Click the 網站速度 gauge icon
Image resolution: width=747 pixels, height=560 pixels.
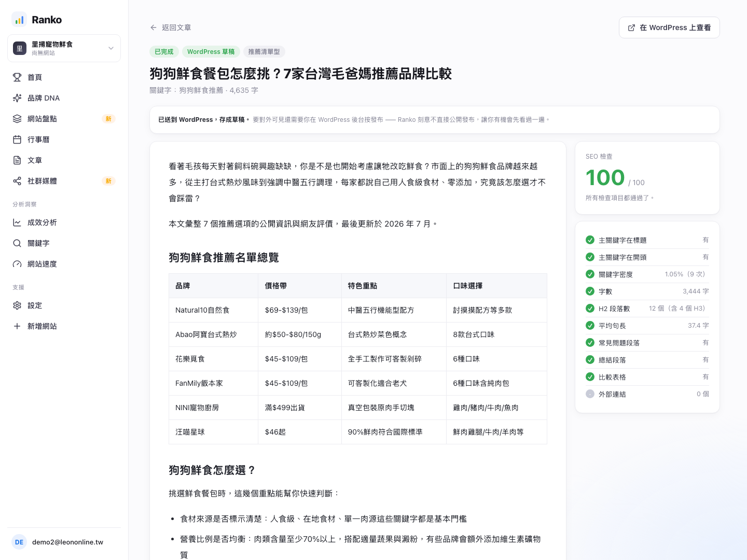click(17, 264)
